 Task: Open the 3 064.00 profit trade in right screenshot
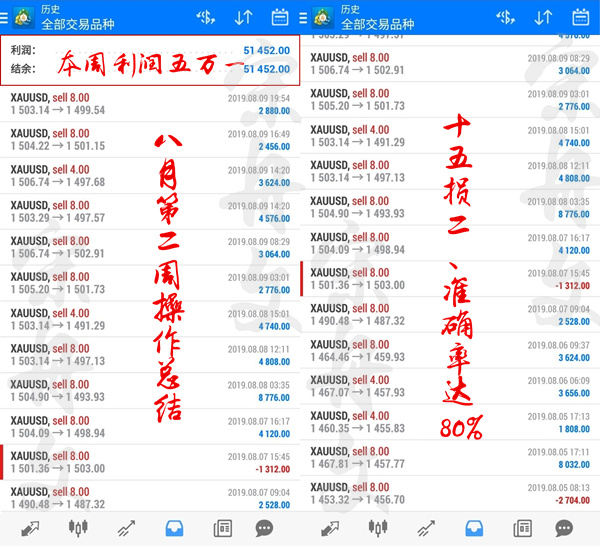pos(450,64)
